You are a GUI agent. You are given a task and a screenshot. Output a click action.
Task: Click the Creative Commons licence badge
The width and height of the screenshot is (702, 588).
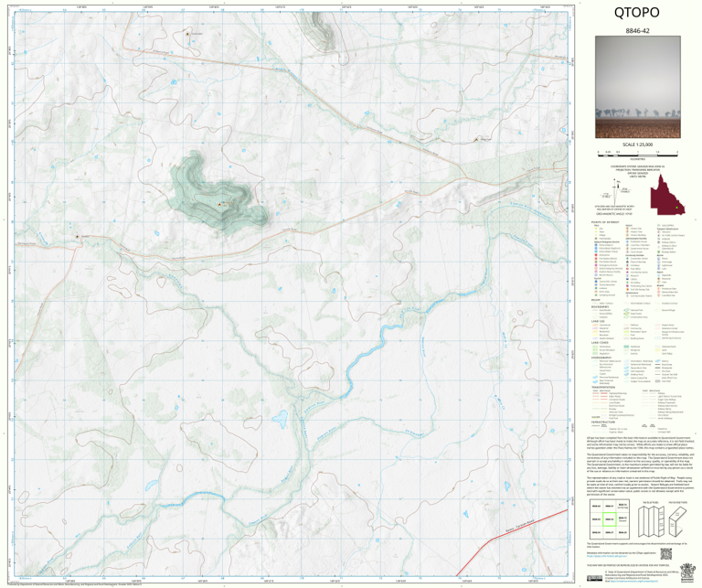pyautogui.click(x=594, y=578)
